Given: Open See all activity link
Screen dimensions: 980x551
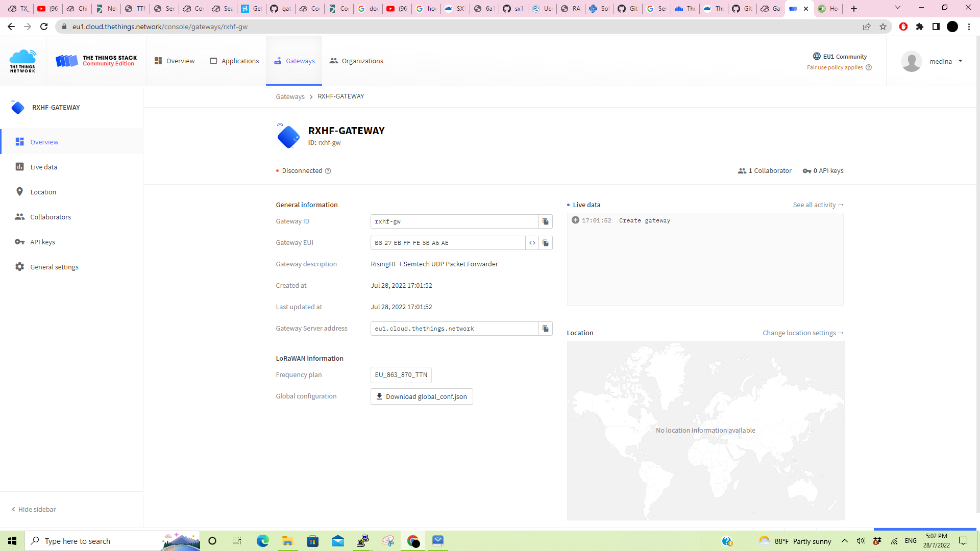Looking at the screenshot, I should (818, 205).
